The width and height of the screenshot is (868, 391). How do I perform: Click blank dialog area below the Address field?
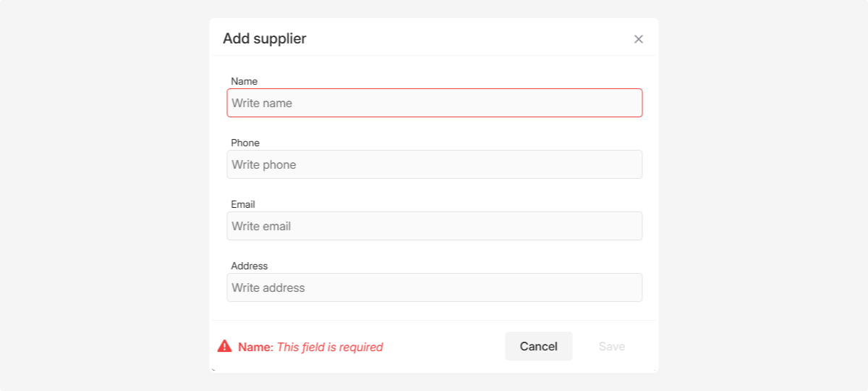[x=434, y=311]
